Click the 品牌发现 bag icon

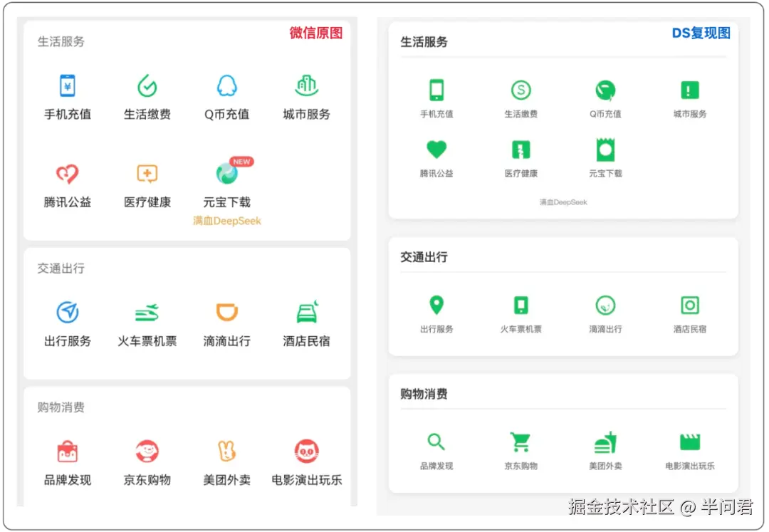point(68,451)
